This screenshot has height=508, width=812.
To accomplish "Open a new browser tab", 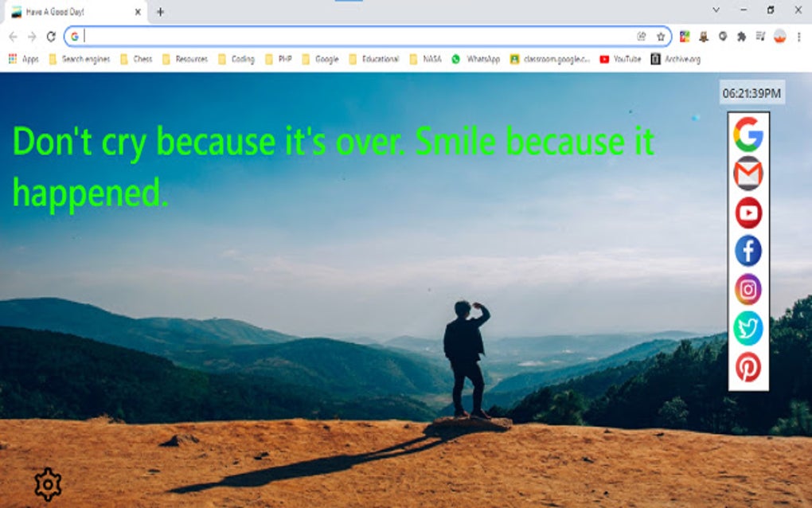I will [162, 12].
